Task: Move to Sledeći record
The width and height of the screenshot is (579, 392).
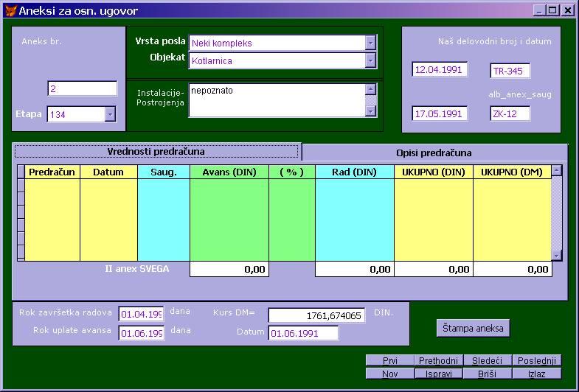Action: (x=488, y=360)
